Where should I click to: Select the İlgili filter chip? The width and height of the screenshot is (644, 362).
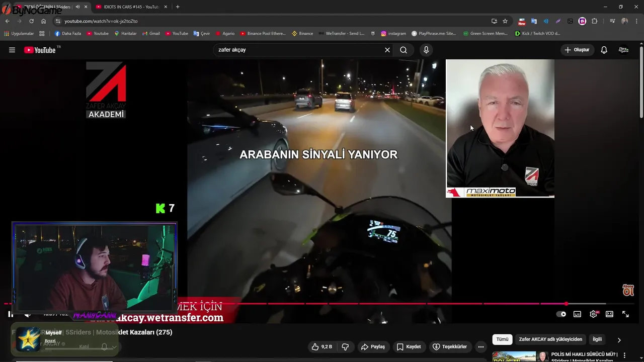597,339
